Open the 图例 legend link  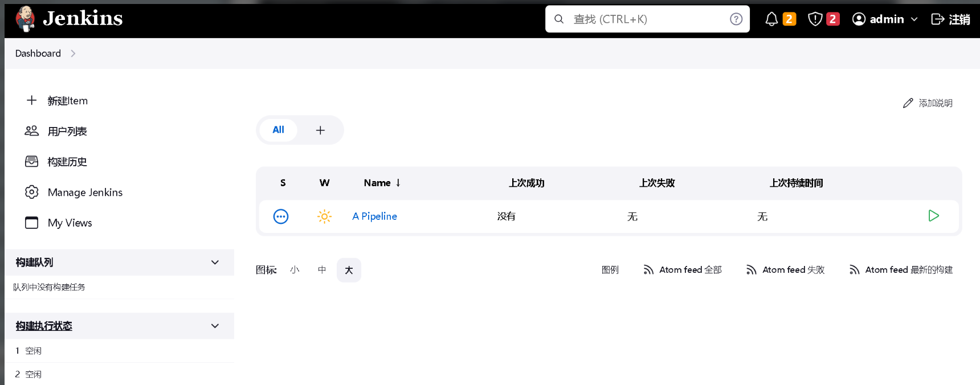tap(610, 270)
